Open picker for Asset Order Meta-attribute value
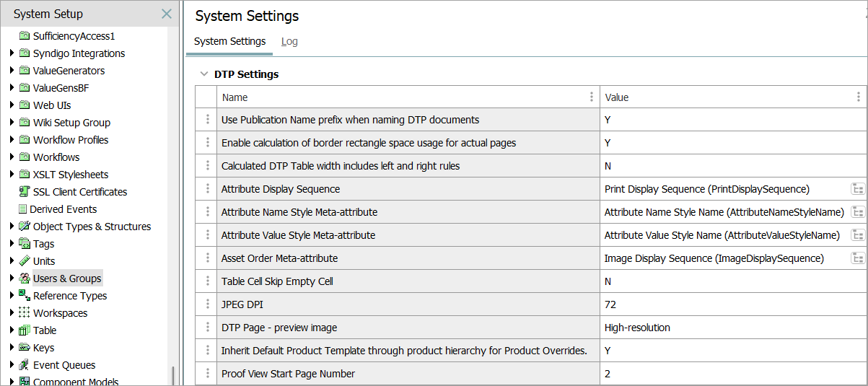Viewport: 868px width, 386px height. [x=857, y=258]
